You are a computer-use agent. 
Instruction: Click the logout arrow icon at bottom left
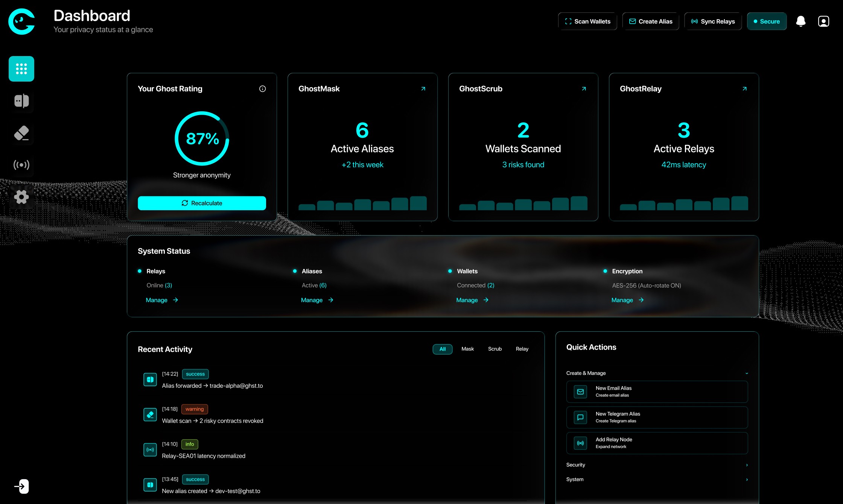click(x=21, y=486)
